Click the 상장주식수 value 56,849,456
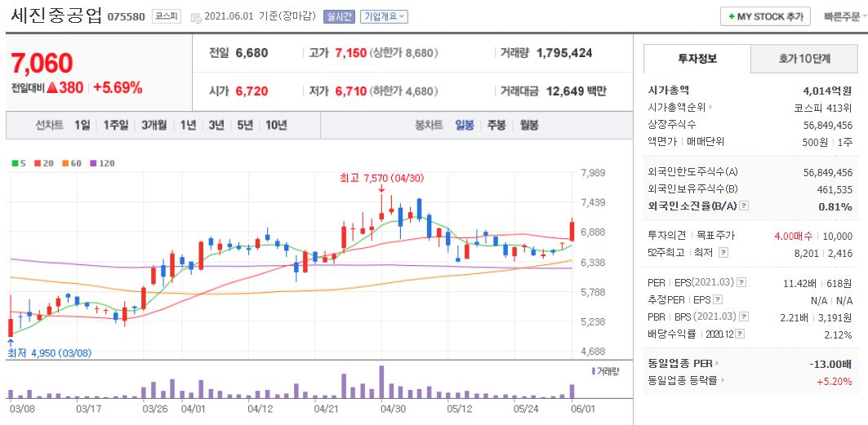 point(828,125)
